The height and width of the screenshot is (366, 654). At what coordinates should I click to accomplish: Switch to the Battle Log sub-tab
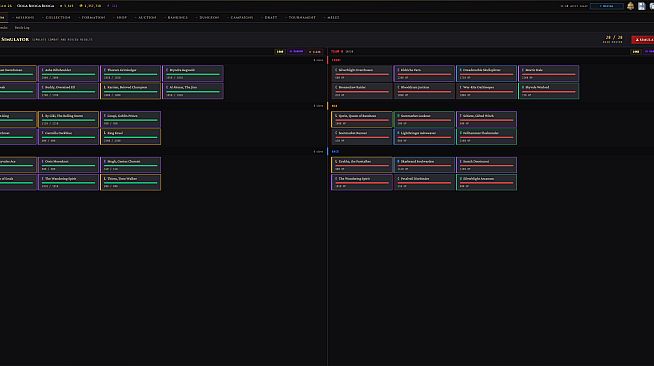tap(22, 28)
